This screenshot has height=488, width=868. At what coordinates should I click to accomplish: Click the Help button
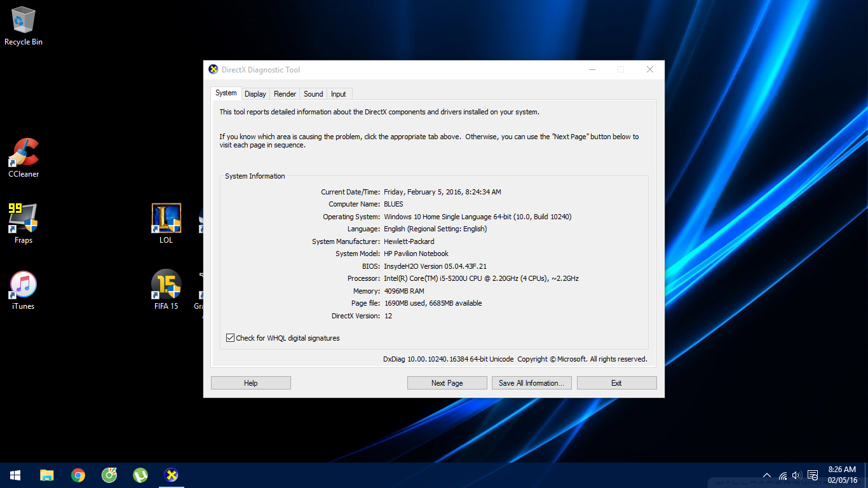[251, 383]
